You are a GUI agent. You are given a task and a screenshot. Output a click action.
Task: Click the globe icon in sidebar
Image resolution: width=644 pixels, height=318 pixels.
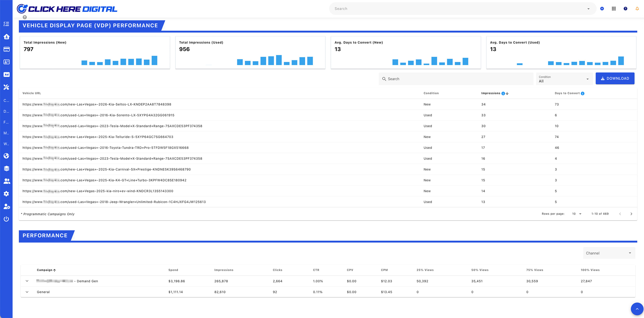click(x=7, y=156)
